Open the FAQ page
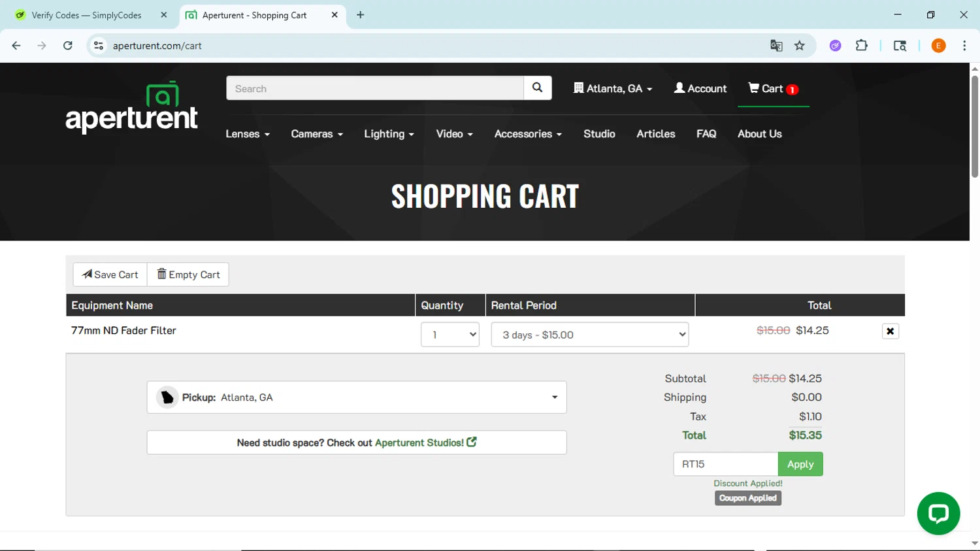980x551 pixels. pos(706,134)
